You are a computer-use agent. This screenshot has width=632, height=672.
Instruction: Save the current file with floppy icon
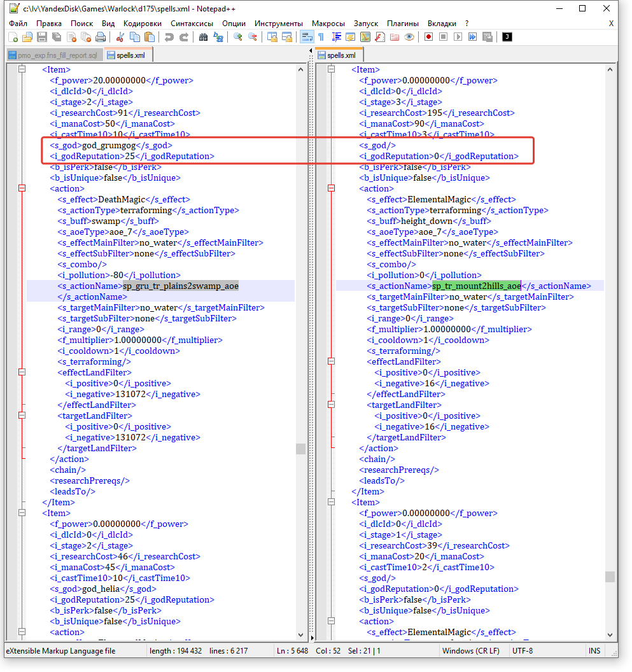tap(42, 38)
